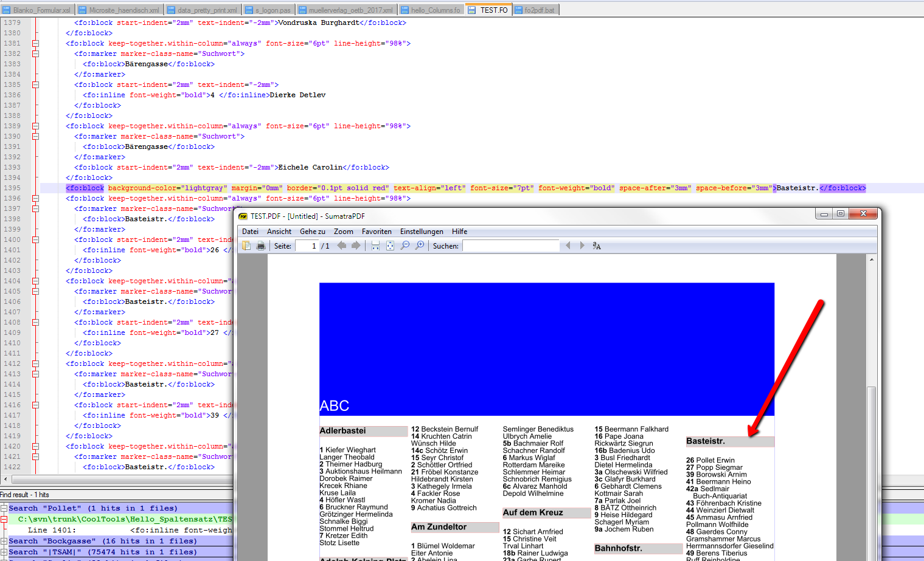This screenshot has height=561, width=924.
Task: Click the open document icon in SumatraPDF
Action: (x=246, y=246)
